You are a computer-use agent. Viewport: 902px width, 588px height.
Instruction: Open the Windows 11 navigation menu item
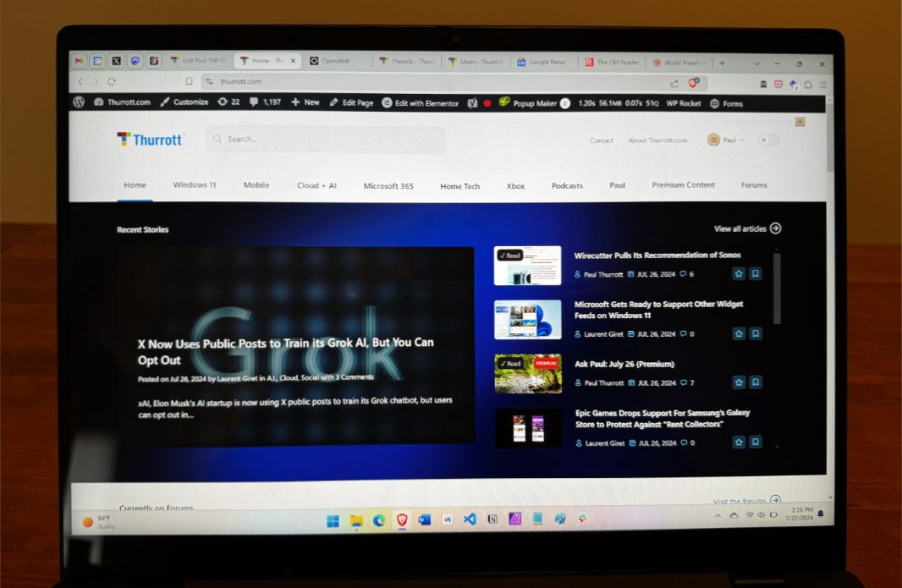[x=195, y=184]
